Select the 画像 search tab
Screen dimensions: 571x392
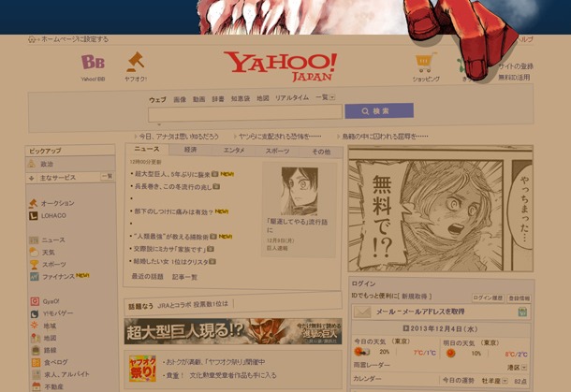coord(180,99)
